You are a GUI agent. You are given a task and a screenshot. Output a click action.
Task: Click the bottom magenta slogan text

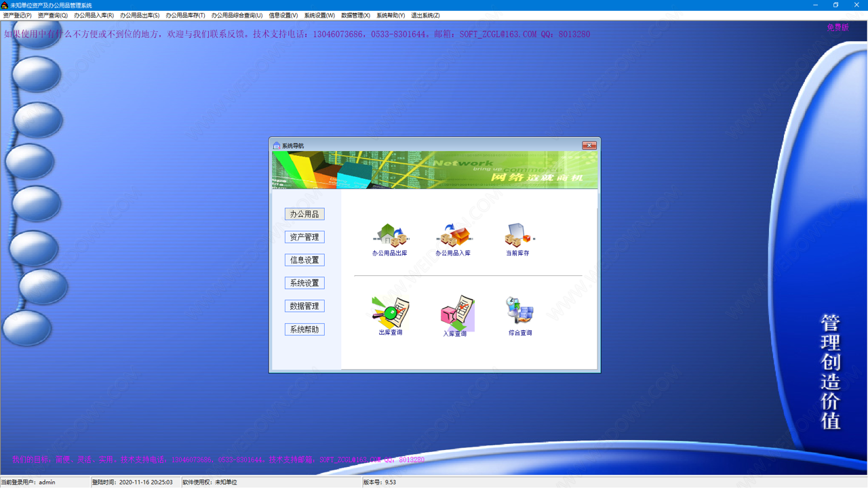pos(218,460)
